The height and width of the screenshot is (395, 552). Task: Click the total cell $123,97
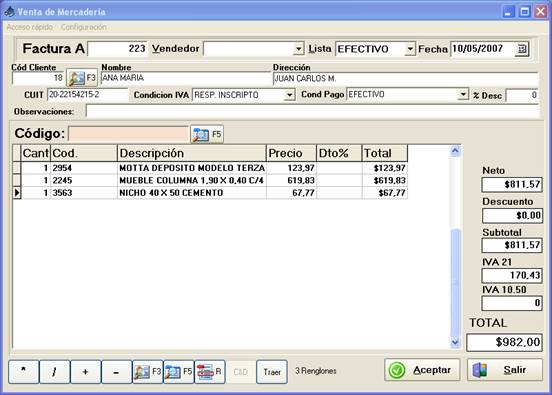coord(385,168)
